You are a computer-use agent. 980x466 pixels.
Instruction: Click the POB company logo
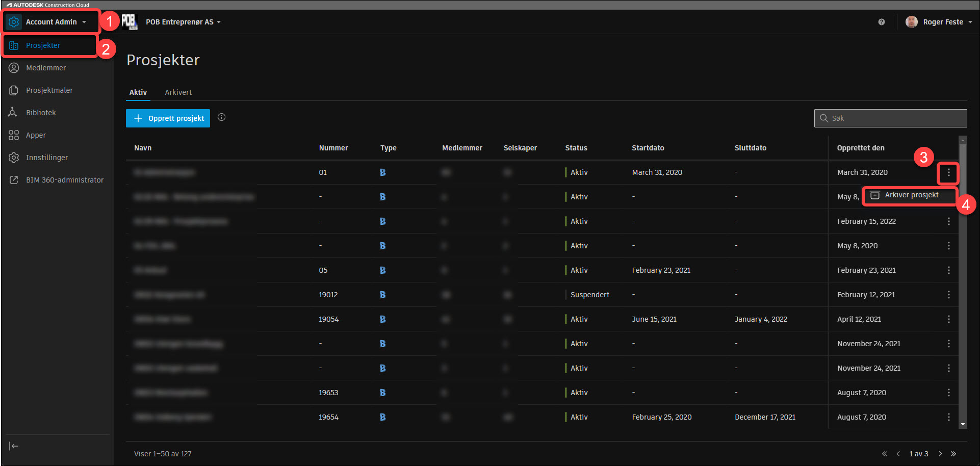click(x=130, y=21)
